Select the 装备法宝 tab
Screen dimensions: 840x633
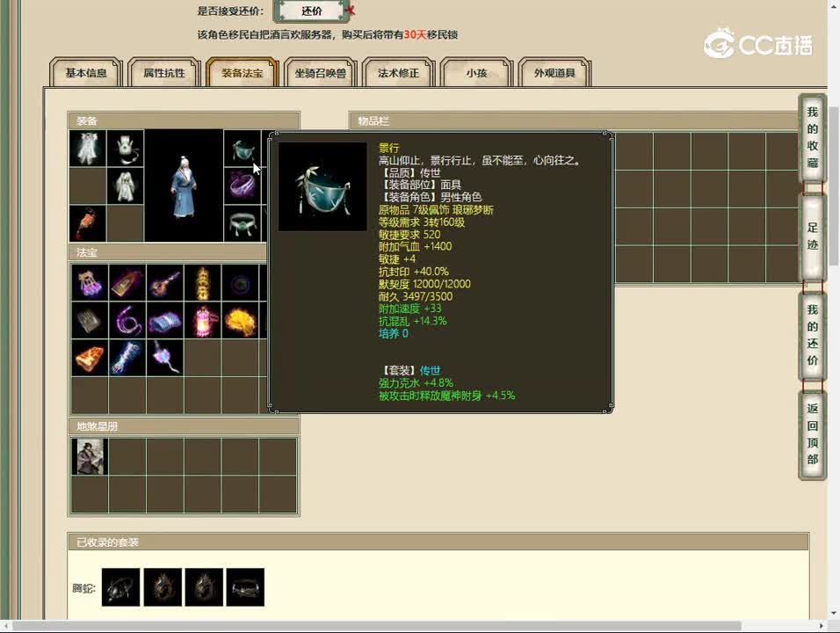coord(243,72)
